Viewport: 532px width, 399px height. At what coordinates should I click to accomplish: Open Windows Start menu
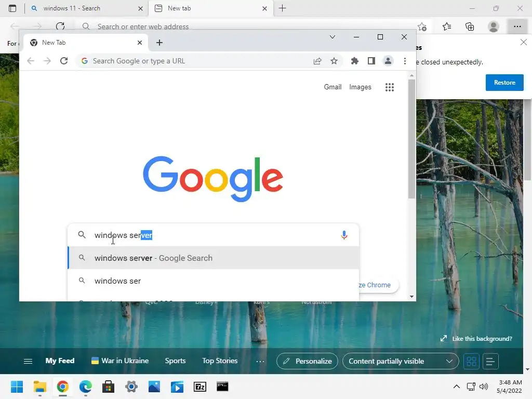click(17, 387)
